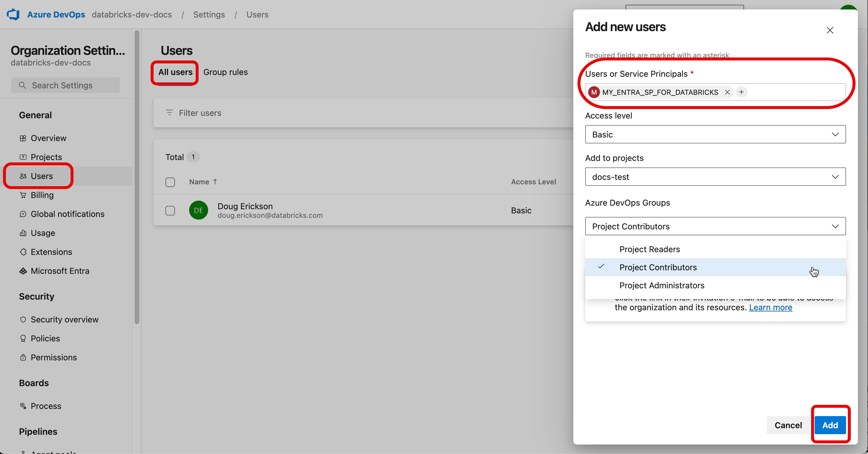Open Global notifications settings
The width and height of the screenshot is (868, 454).
[x=68, y=213]
